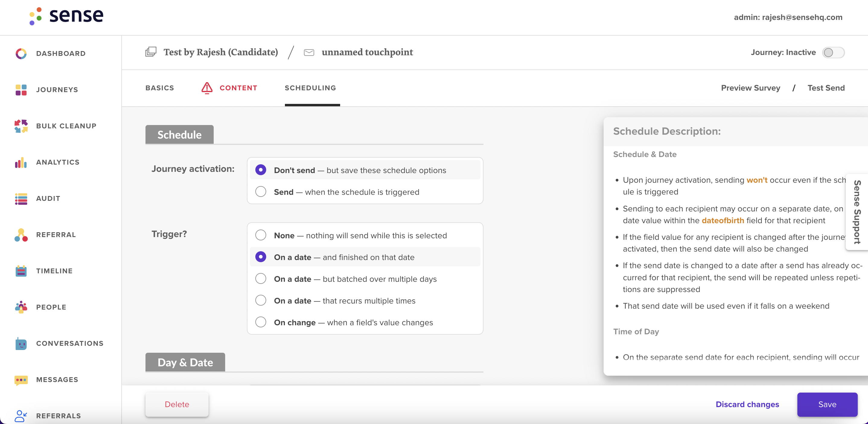Click the highlighted won't text
Screen dimensions: 868x424
coord(757,180)
